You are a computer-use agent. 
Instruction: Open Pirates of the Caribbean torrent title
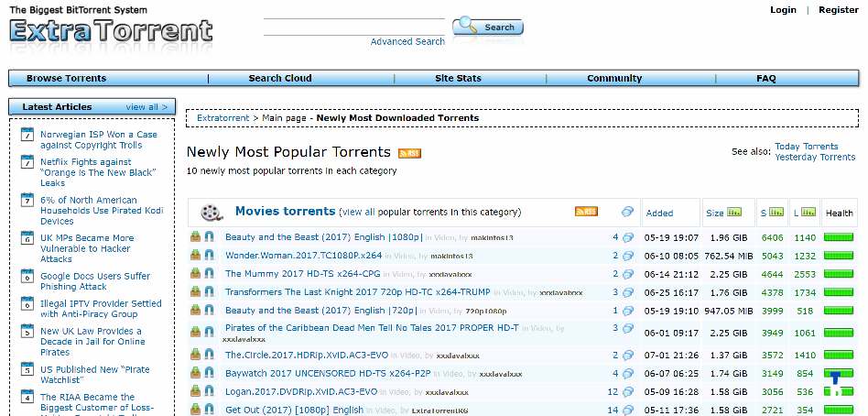point(372,328)
